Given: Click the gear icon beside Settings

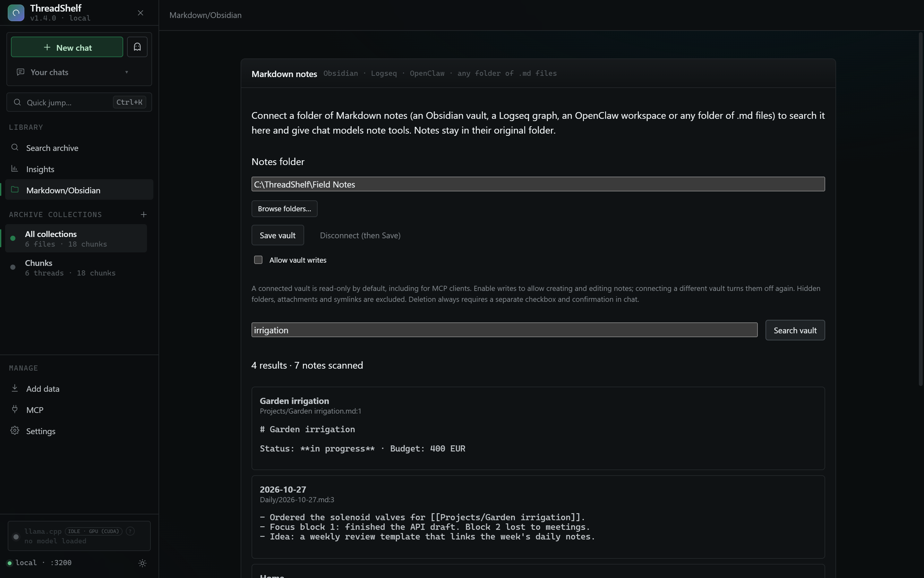Looking at the screenshot, I should [x=15, y=431].
